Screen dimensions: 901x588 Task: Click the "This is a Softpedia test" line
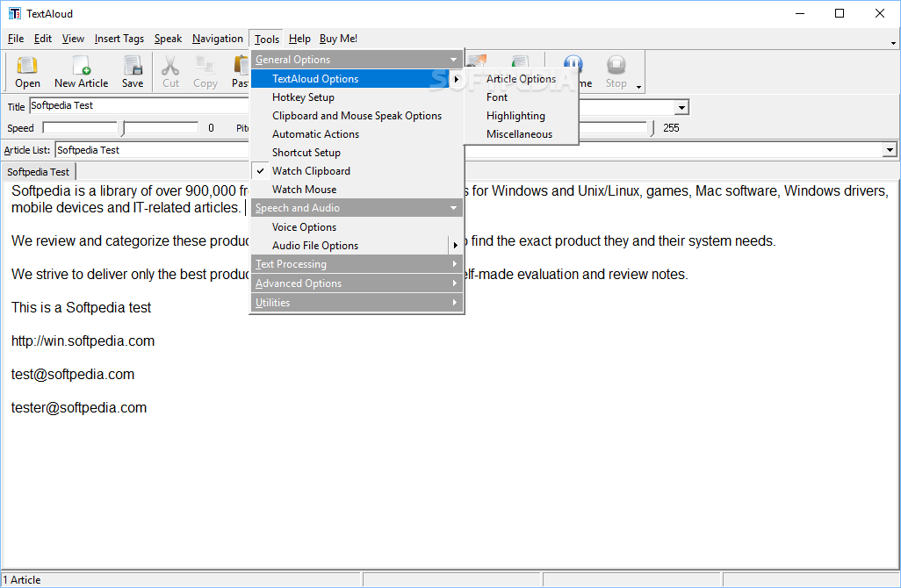click(81, 308)
